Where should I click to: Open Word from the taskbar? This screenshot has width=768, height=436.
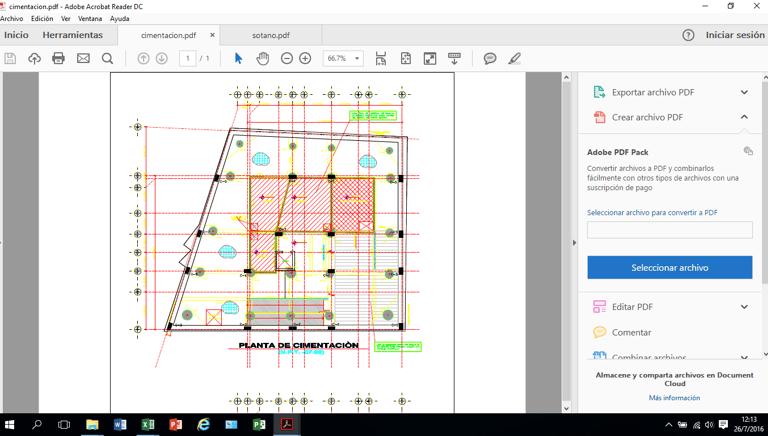point(120,425)
